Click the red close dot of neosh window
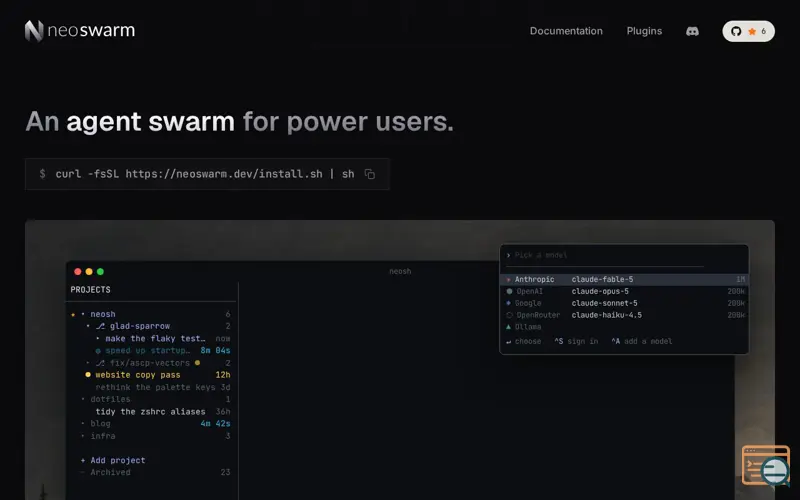 tap(78, 272)
